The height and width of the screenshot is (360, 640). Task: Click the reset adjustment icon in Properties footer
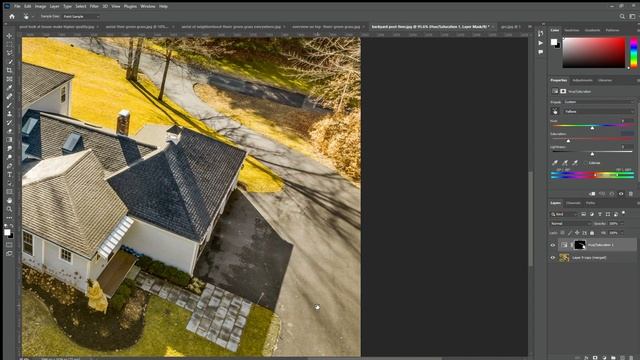point(612,194)
